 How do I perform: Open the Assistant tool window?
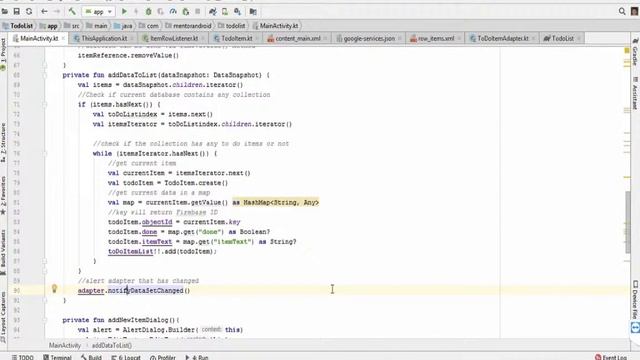pos(636,93)
